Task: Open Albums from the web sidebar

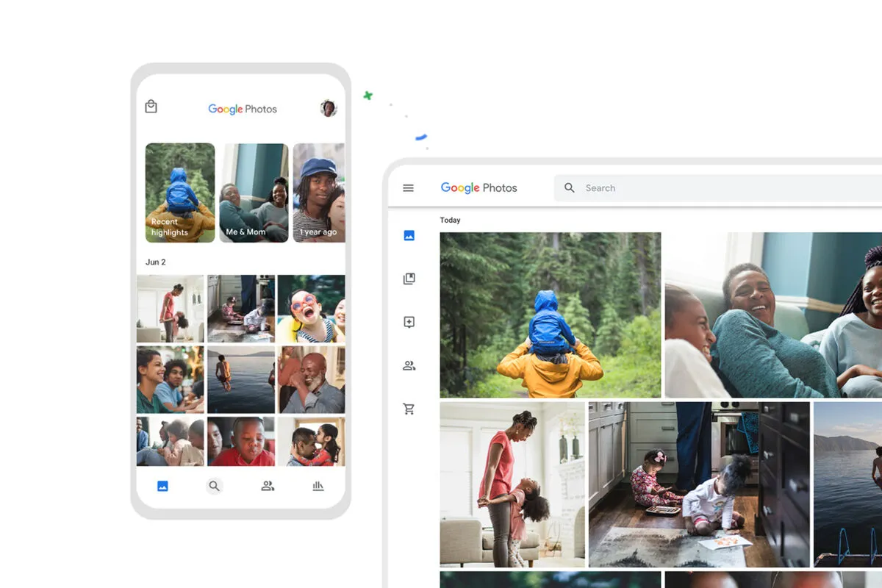Action: 409,278
